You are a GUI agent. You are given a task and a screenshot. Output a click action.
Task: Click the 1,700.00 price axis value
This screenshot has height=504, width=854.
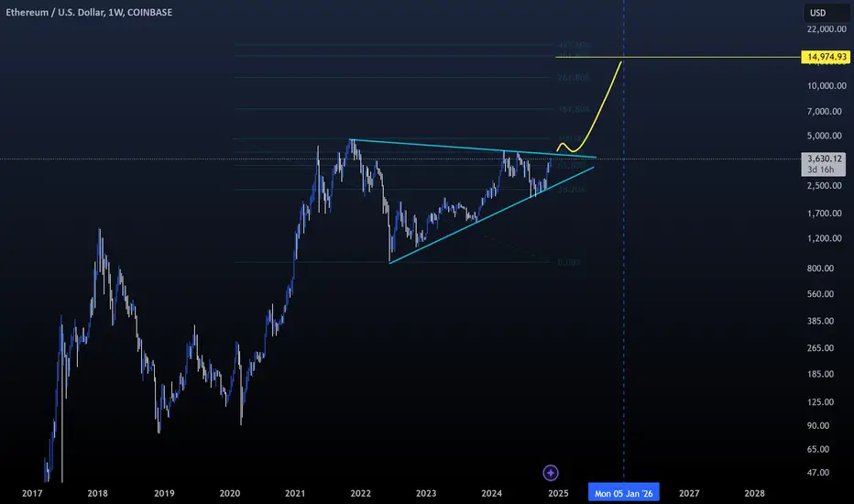point(825,213)
